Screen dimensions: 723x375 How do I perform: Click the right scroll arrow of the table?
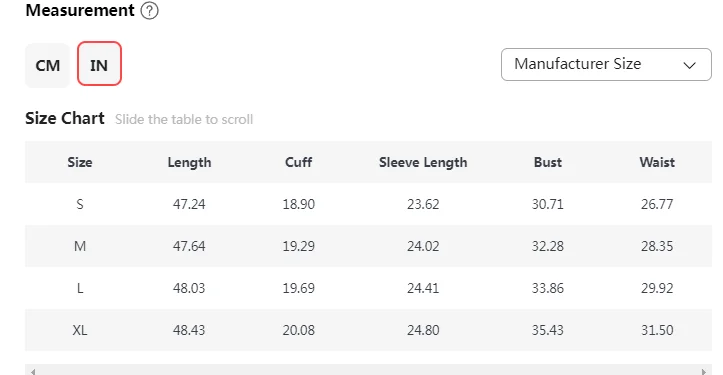pyautogui.click(x=703, y=371)
